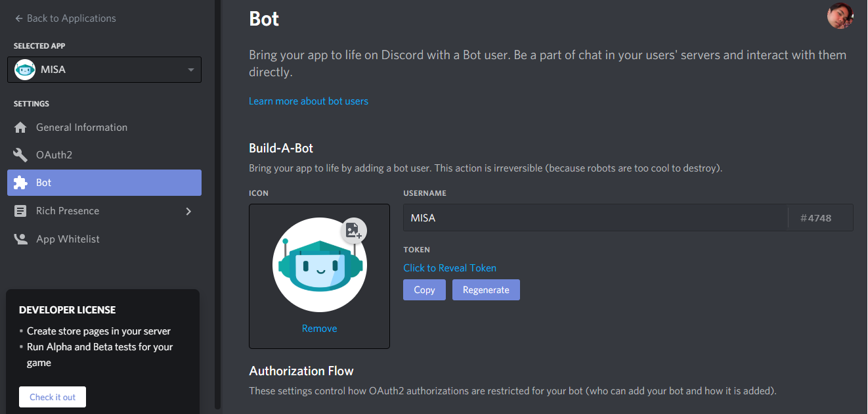Click the #4748 discriminator field
The height and width of the screenshot is (414, 868).
(x=820, y=218)
